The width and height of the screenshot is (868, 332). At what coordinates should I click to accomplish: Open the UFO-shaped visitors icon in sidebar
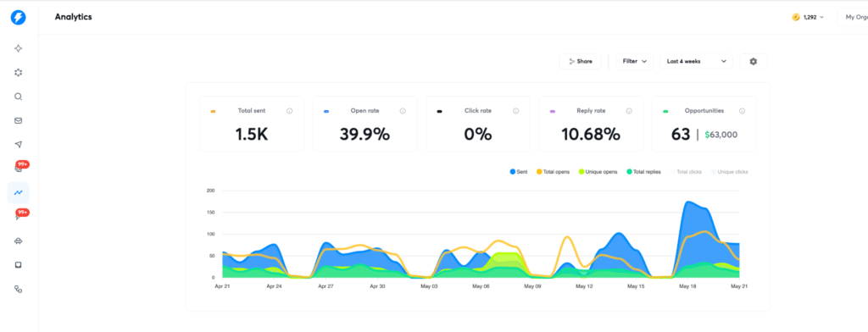pyautogui.click(x=19, y=241)
